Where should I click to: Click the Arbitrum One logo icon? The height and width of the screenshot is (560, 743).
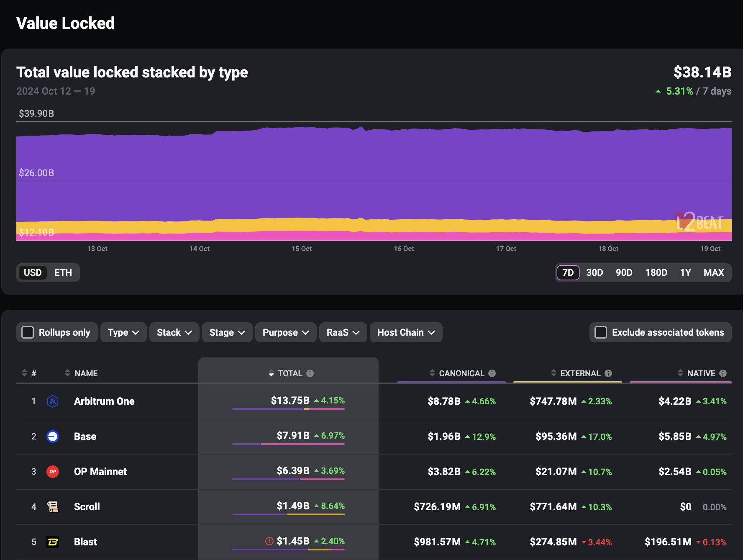tap(53, 401)
